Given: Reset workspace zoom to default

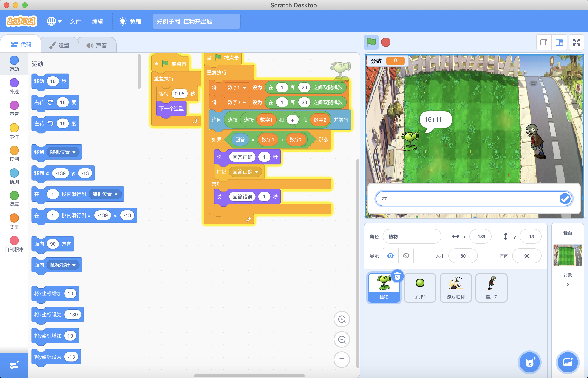Looking at the screenshot, I should click(342, 360).
